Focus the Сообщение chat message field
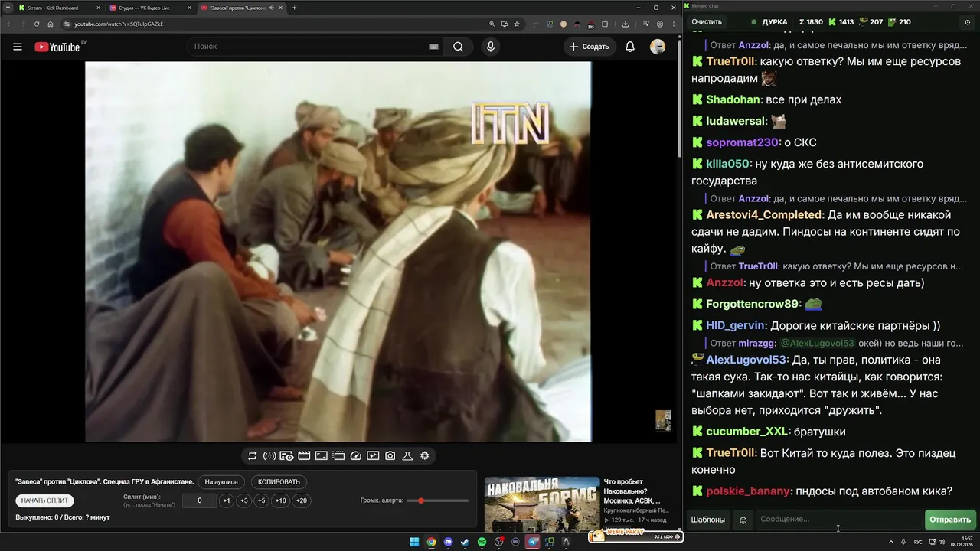This screenshot has height=551, width=980. coord(838,520)
